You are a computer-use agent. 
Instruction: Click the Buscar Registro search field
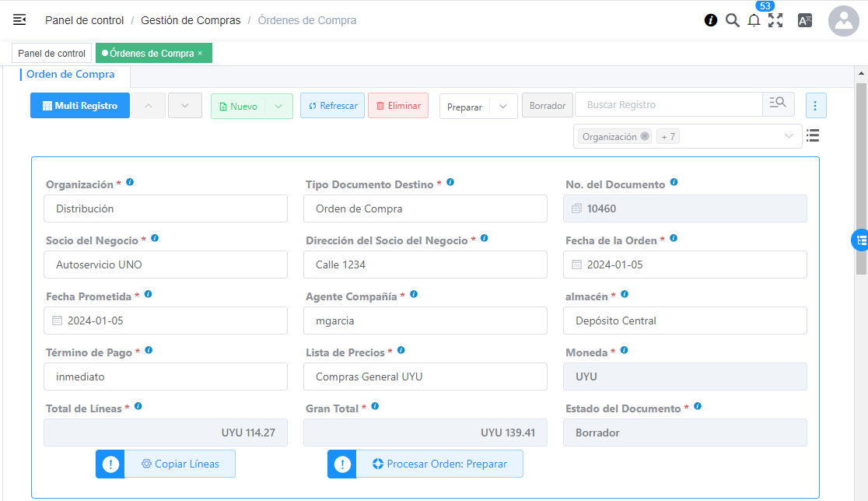tap(668, 105)
